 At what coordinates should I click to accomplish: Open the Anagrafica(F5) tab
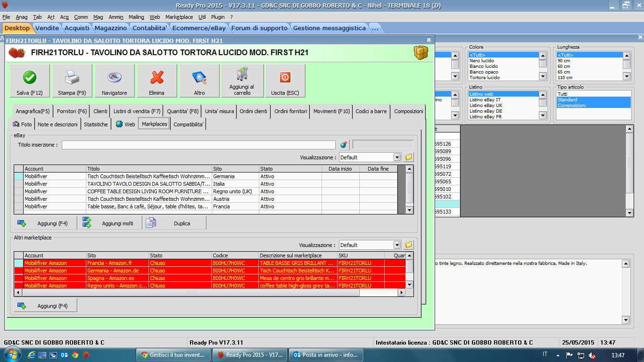33,111
